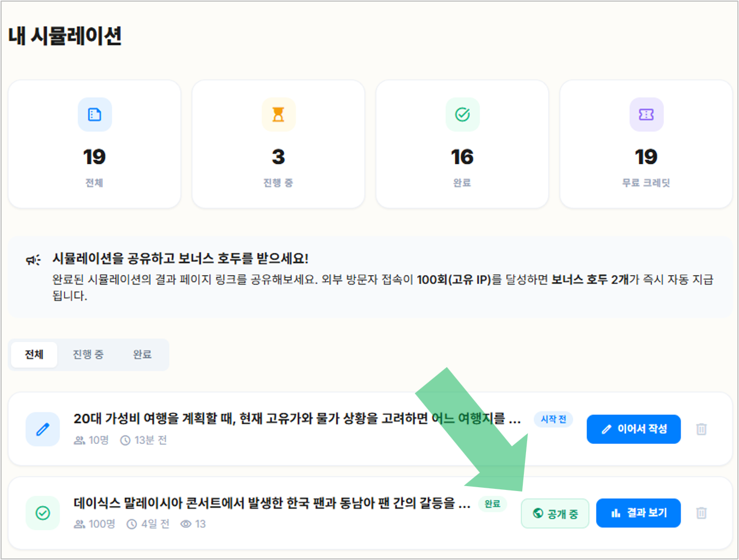Delete the 데이식스 simulation with trash icon
This screenshot has height=560, width=739.
701,513
